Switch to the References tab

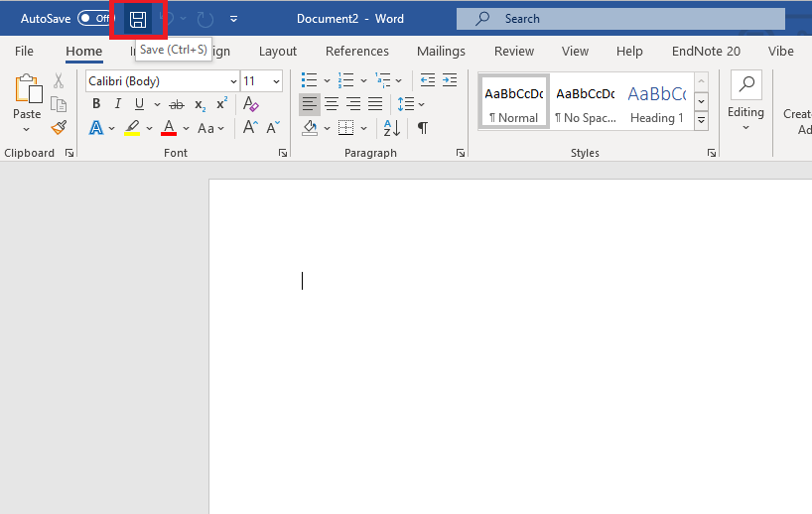click(357, 51)
